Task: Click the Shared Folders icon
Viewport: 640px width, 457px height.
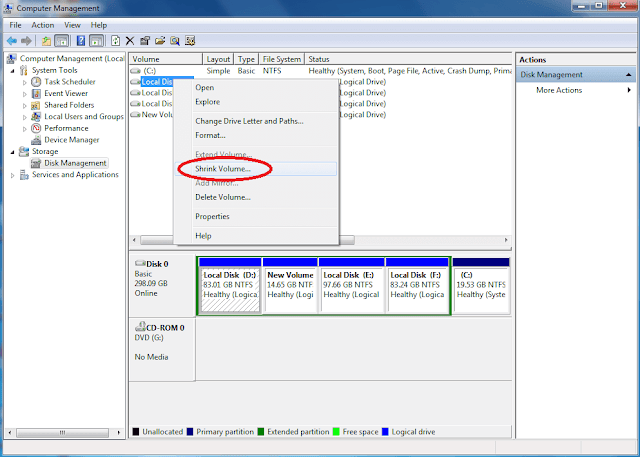Action: [x=36, y=105]
